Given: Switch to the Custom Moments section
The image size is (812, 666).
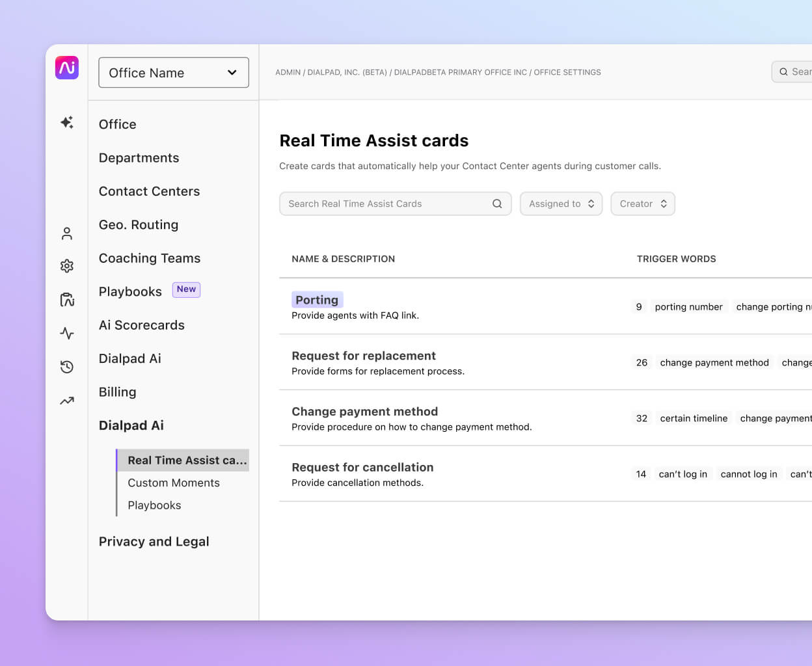Looking at the screenshot, I should pos(174,483).
